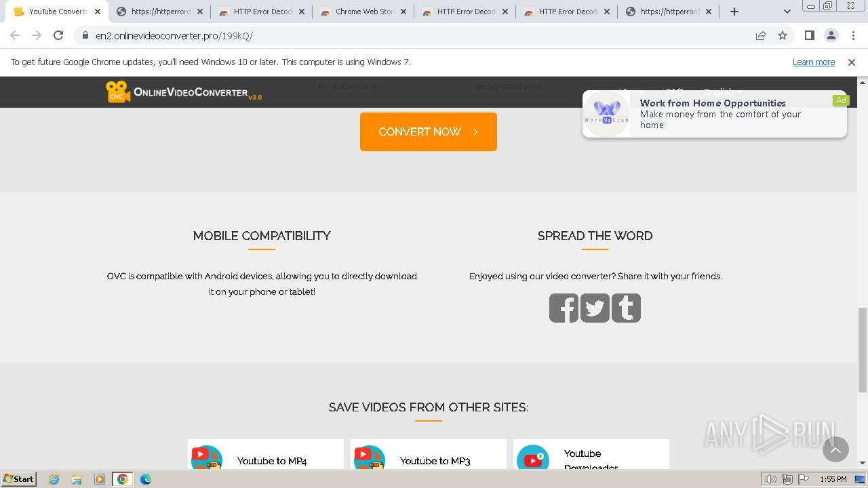Screen dimensions: 868x488
Task: Open the tab search dropdown arrow
Action: (x=787, y=12)
